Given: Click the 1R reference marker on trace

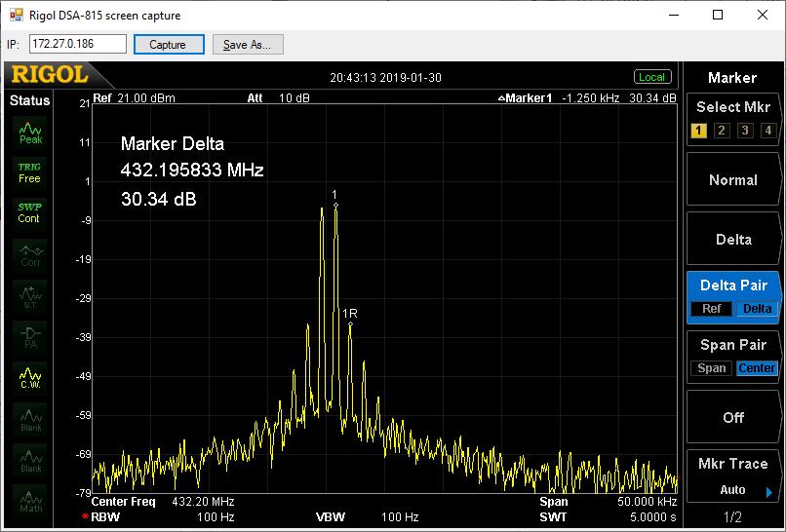Looking at the screenshot, I should point(350,324).
